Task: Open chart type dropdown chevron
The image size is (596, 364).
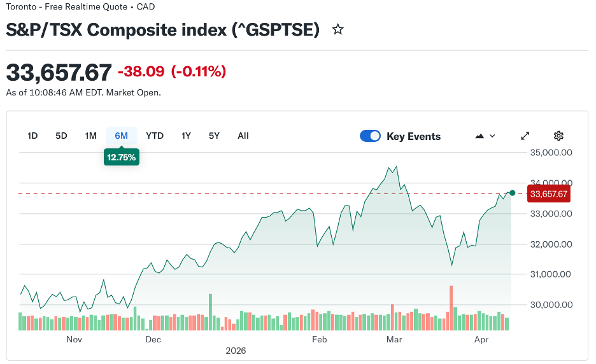Action: coord(492,136)
